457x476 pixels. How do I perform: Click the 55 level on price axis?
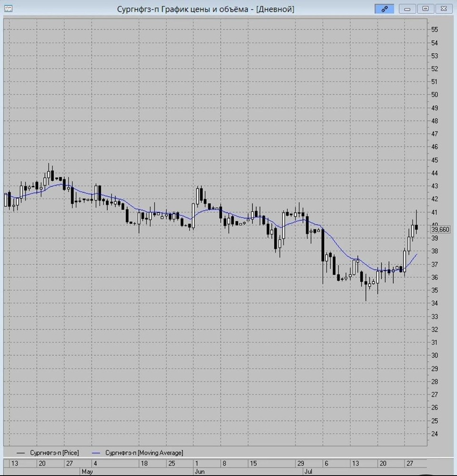click(435, 30)
